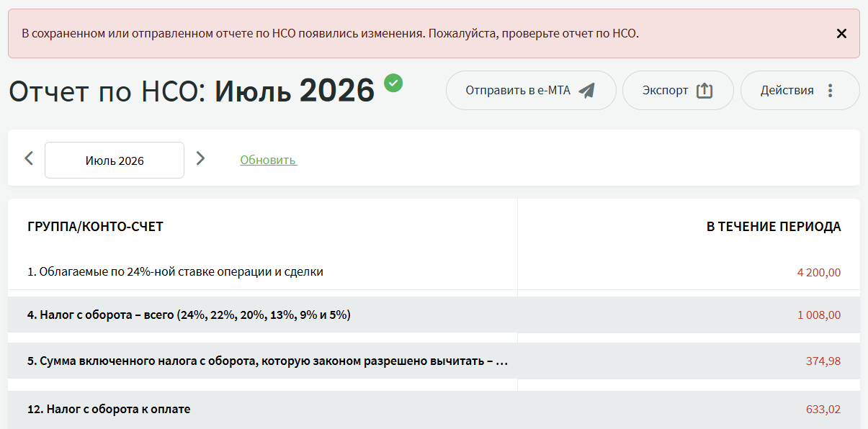The image size is (868, 429).
Task: Expand row 1 taxed at 24% rate
Action: click(434, 272)
